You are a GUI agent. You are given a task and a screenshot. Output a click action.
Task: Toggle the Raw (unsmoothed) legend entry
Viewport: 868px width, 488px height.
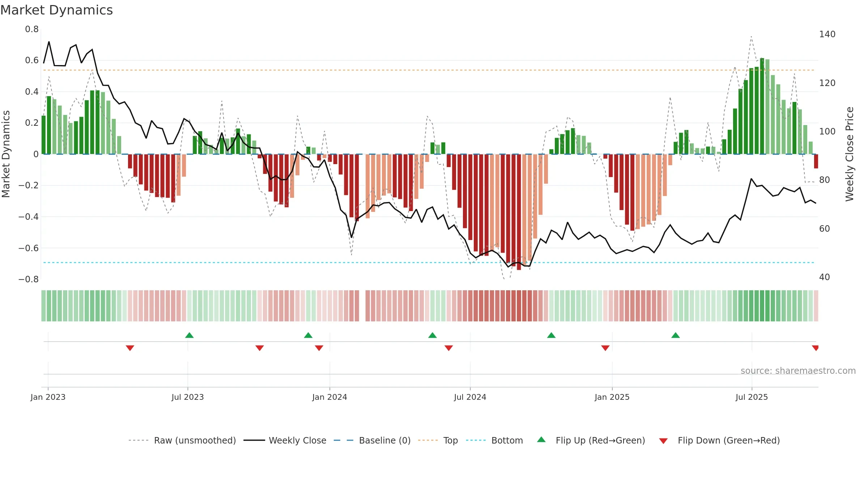point(182,440)
